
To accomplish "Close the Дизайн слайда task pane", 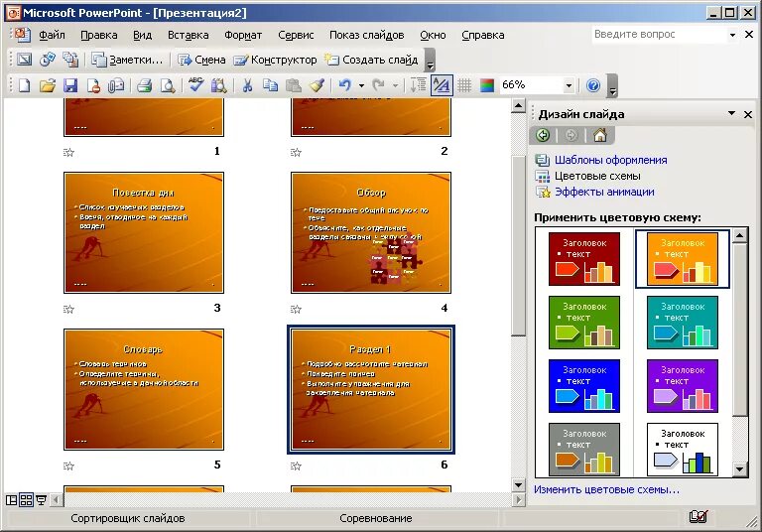I will click(748, 114).
